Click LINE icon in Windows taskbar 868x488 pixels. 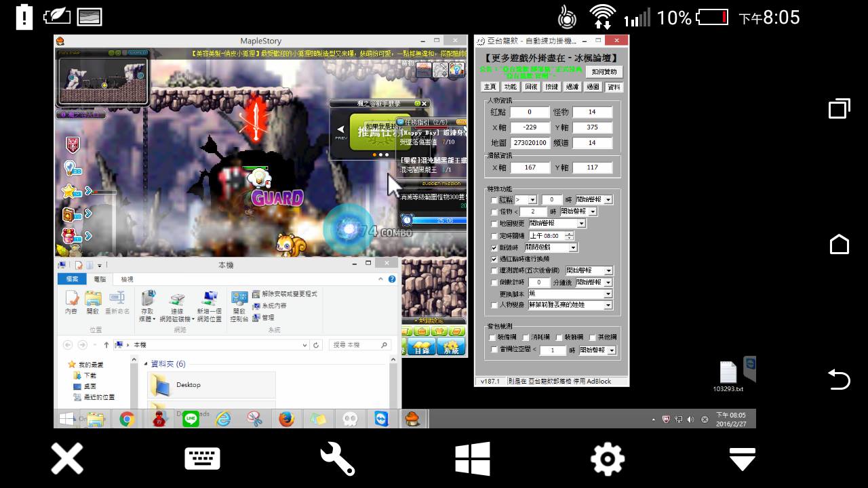191,420
